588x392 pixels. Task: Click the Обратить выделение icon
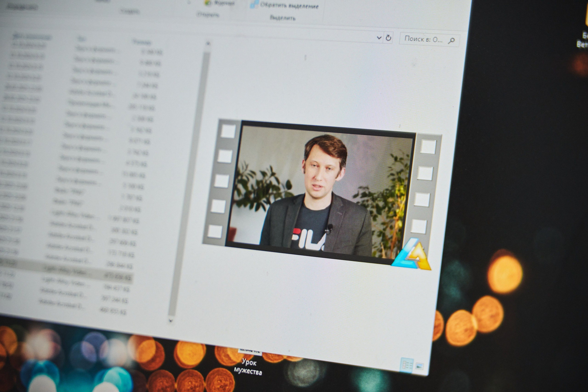254,5
